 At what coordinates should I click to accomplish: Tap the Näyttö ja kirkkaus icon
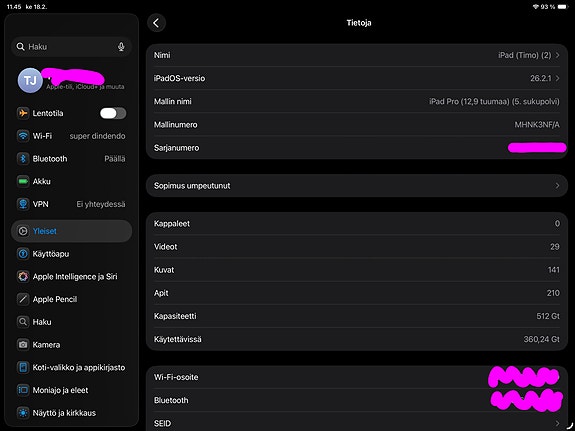(x=23, y=413)
